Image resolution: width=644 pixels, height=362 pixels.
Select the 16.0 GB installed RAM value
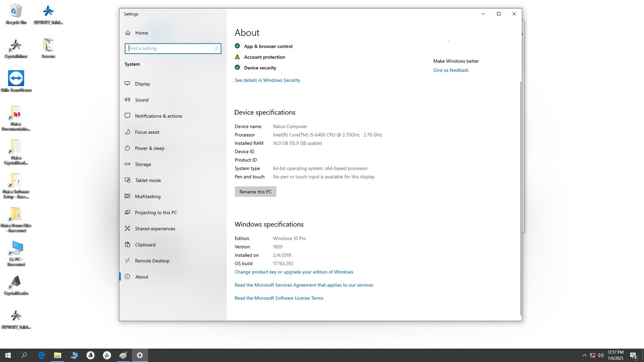297,143
